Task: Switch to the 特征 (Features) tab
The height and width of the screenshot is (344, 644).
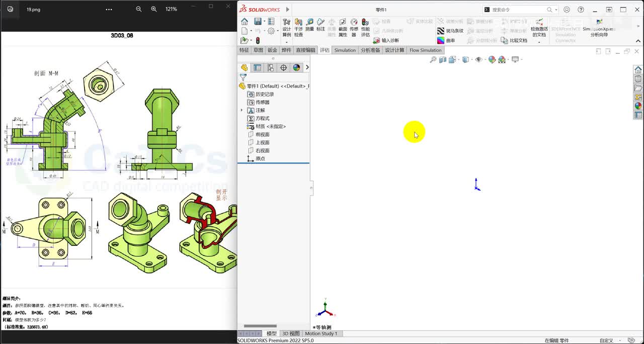Action: [x=244, y=50]
